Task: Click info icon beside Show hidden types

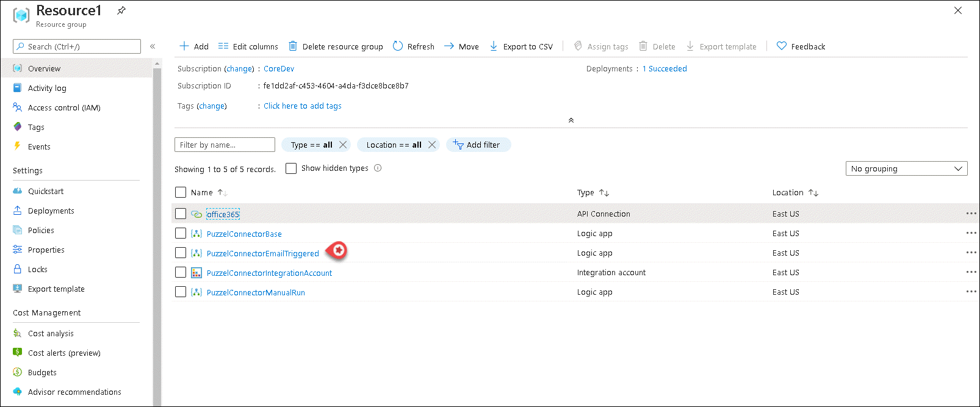Action: pos(378,168)
